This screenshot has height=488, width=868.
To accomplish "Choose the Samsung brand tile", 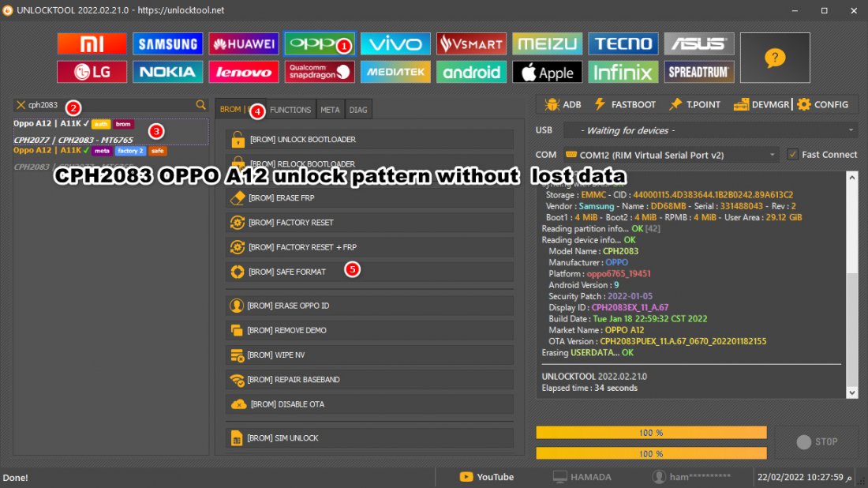I will pos(167,43).
